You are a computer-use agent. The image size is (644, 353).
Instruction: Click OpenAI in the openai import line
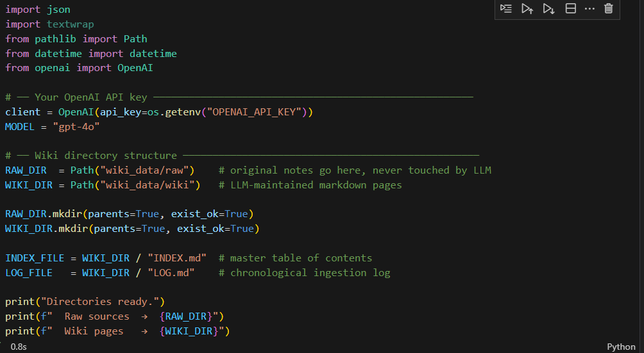[x=135, y=68]
